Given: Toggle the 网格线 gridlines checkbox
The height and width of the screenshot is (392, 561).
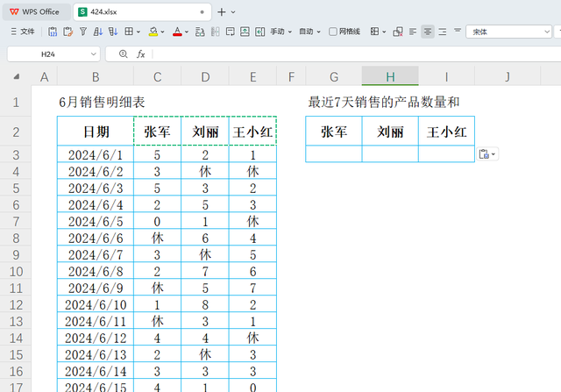Looking at the screenshot, I should (x=333, y=32).
